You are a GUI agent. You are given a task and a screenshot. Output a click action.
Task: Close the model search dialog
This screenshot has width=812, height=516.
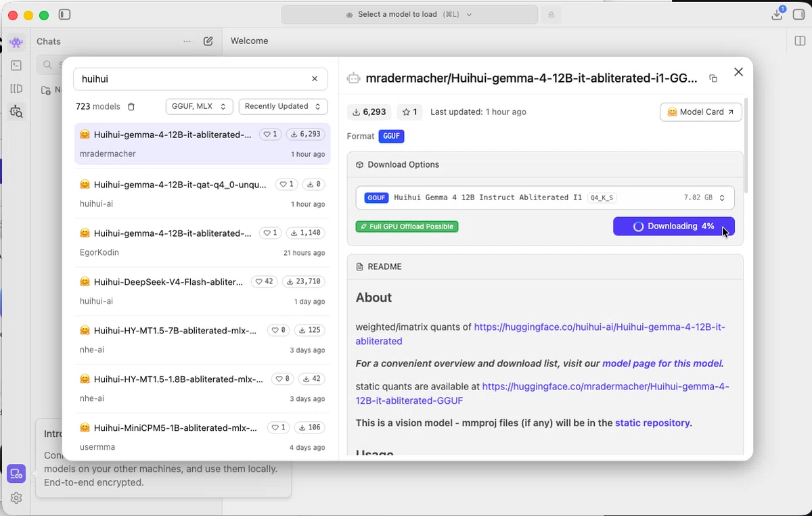tap(738, 72)
